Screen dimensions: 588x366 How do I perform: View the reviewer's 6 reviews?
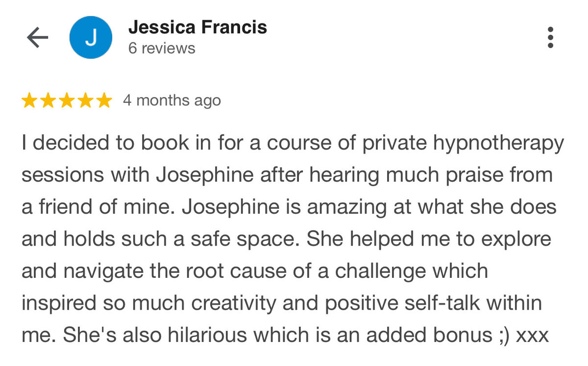pos(162,49)
